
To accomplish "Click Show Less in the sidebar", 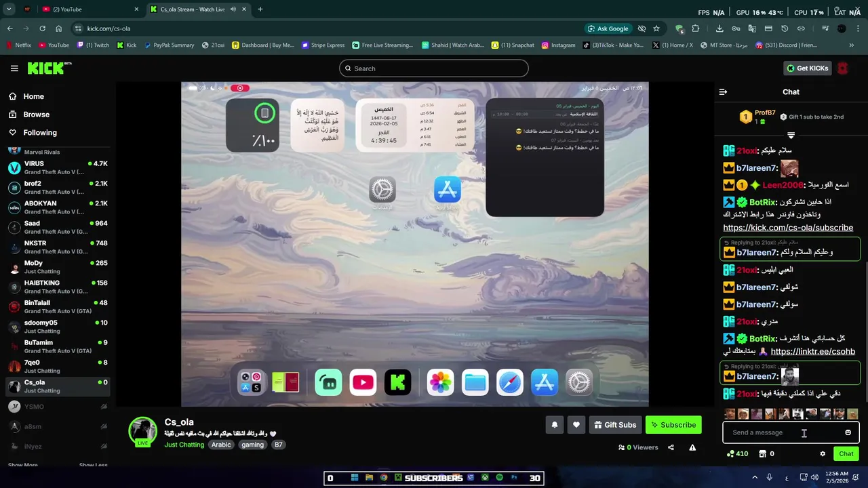I will 94,465.
